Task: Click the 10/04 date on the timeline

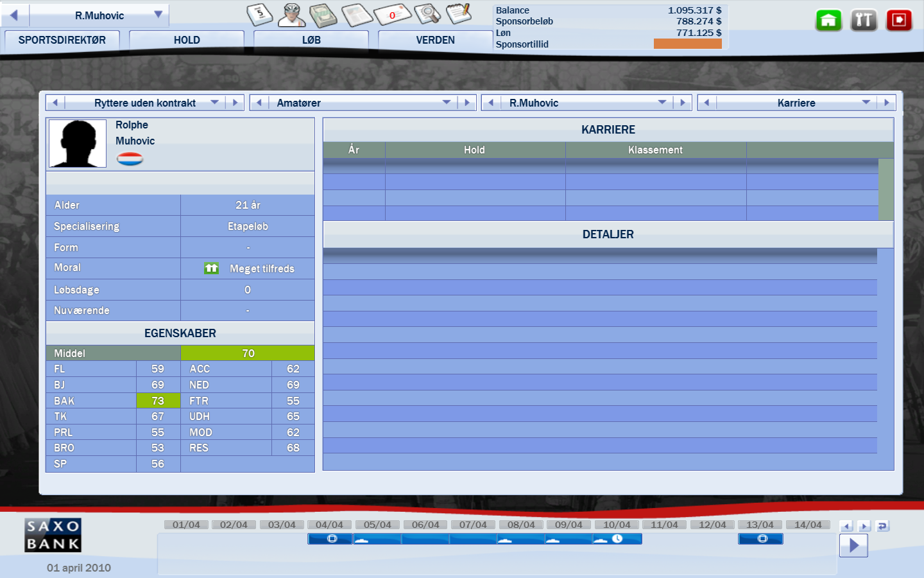Action: [617, 525]
